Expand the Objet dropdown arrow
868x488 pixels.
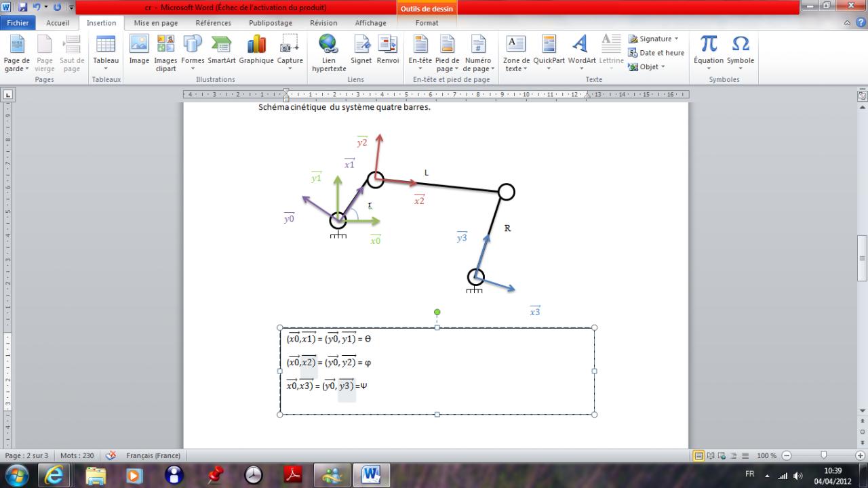coord(663,67)
